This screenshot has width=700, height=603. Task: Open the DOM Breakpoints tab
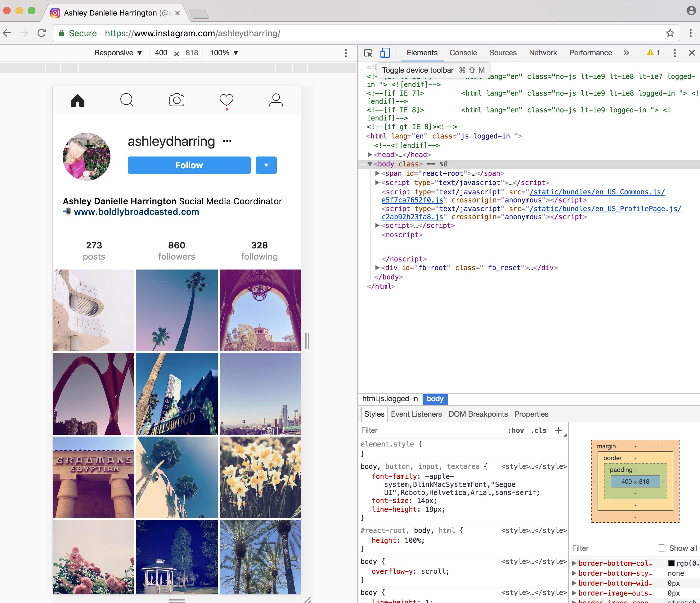(478, 414)
